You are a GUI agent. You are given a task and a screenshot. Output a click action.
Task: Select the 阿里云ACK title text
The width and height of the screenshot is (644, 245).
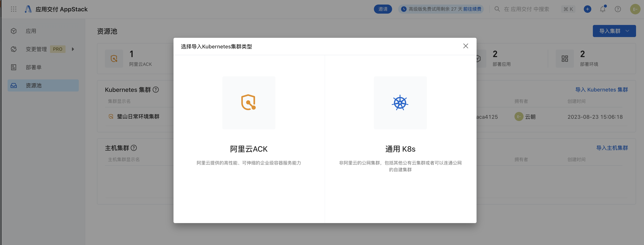tap(249, 149)
